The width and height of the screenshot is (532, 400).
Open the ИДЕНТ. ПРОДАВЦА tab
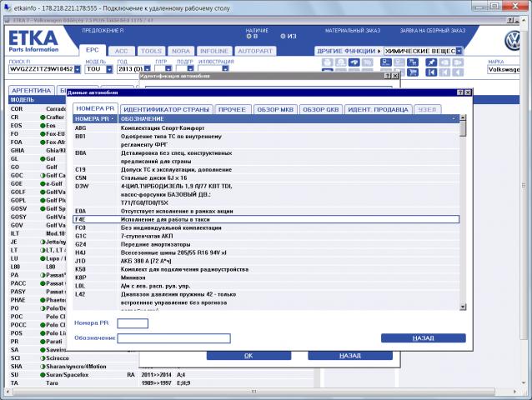(378, 110)
